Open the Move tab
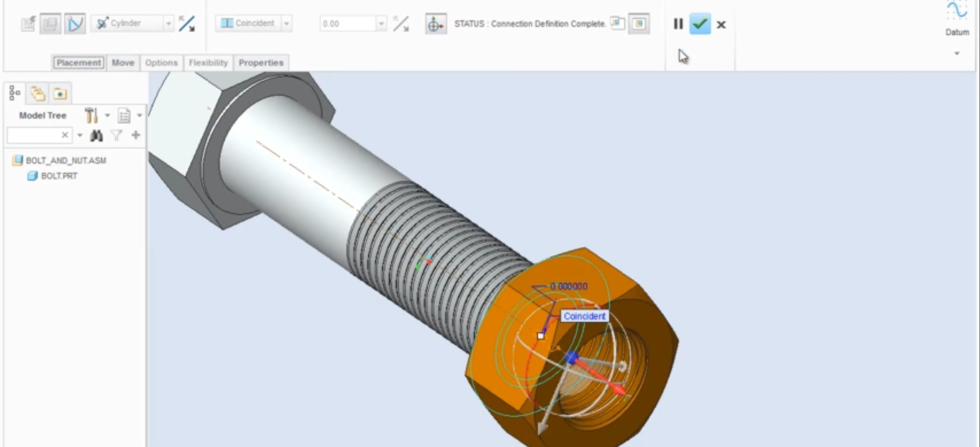Image resolution: width=980 pixels, height=447 pixels. pyautogui.click(x=123, y=63)
